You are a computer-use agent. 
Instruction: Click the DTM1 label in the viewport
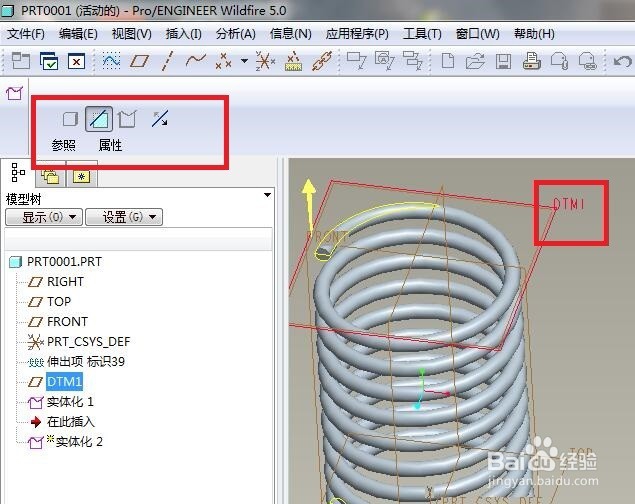click(569, 204)
